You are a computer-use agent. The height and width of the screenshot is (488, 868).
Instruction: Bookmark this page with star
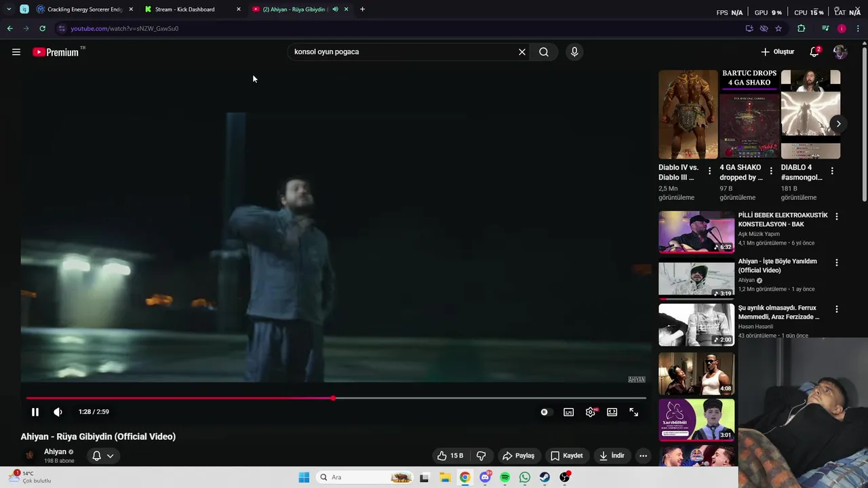point(778,28)
